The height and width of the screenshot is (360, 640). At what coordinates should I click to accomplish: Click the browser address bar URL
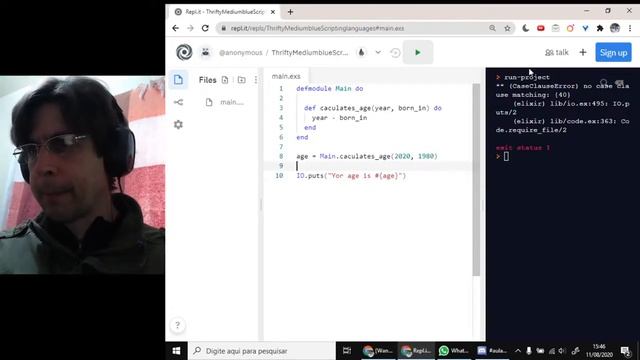tap(317, 28)
